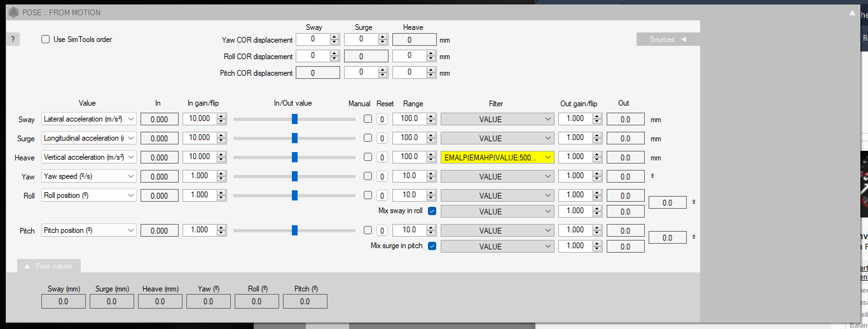868x329 pixels.
Task: Click the Sway Range 100.0 stepper arrows
Action: coord(431,119)
